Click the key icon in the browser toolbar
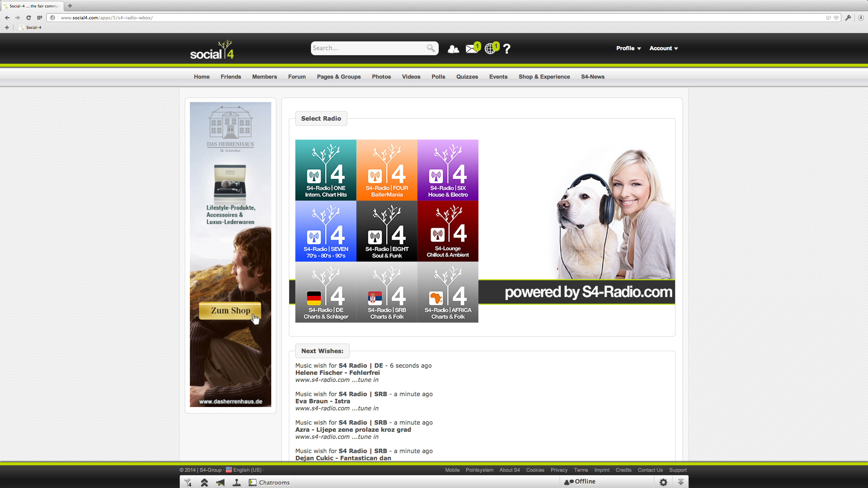The height and width of the screenshot is (488, 868). [848, 18]
